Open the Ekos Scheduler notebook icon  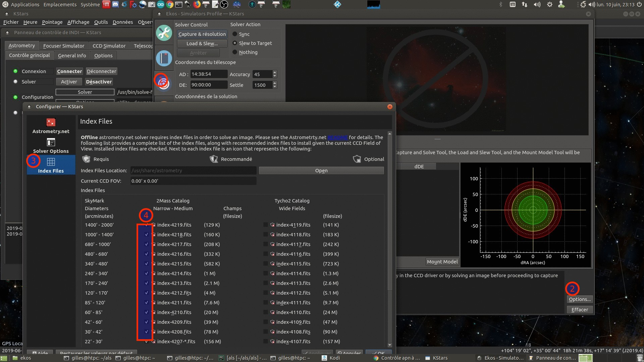164,58
